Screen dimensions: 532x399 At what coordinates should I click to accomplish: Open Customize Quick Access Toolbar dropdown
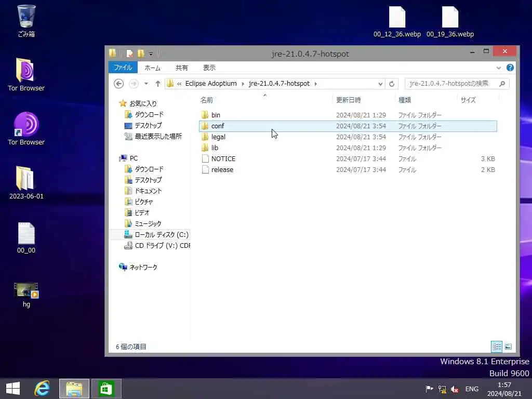[x=151, y=54]
